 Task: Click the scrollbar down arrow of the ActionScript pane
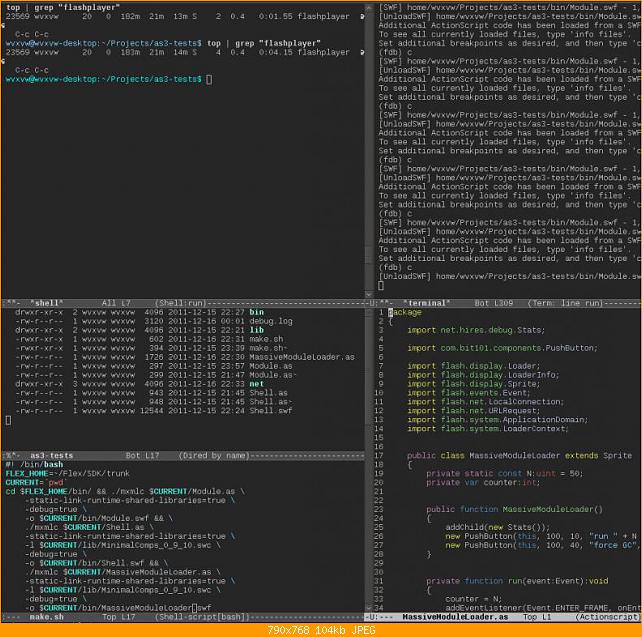(369, 608)
